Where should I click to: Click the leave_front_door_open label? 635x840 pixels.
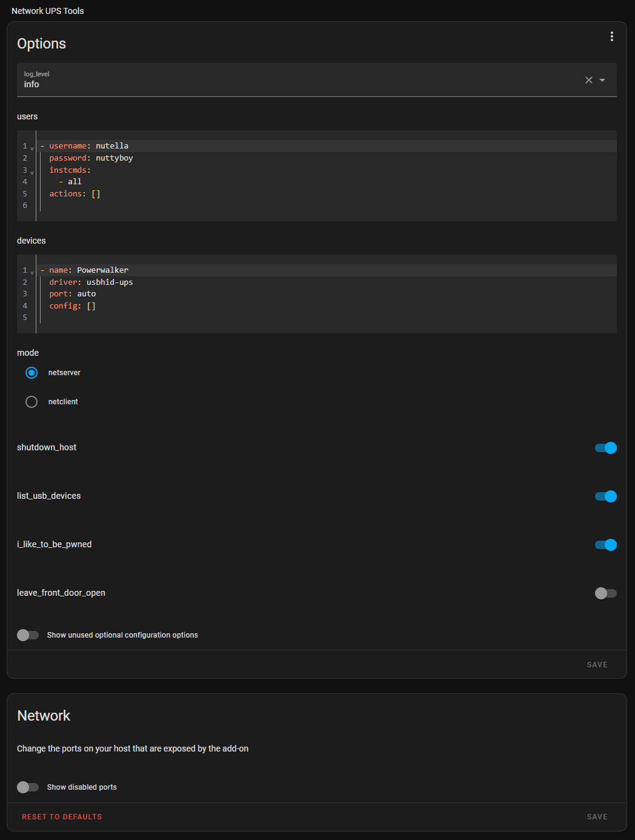[x=61, y=593]
